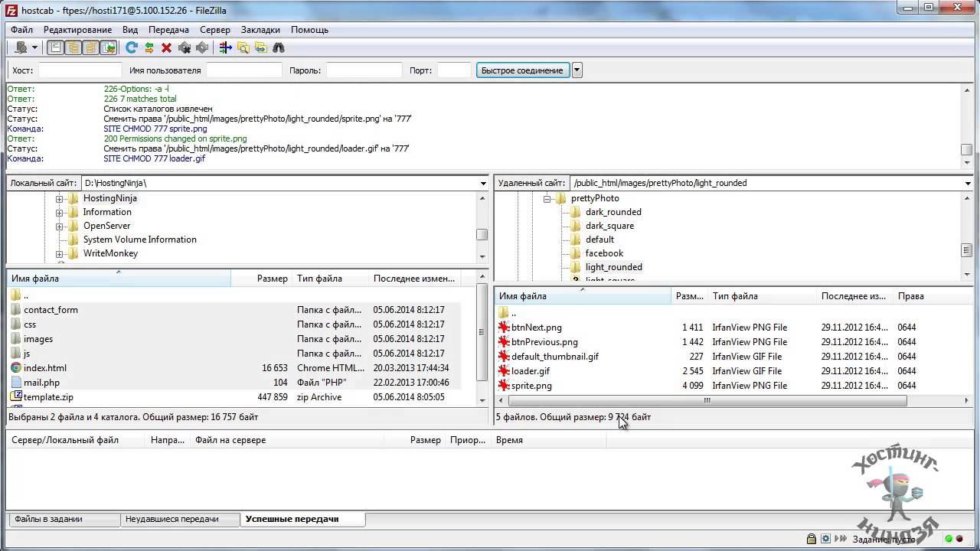Collapse the prettyPhoto folder in remote tree

pyautogui.click(x=547, y=199)
